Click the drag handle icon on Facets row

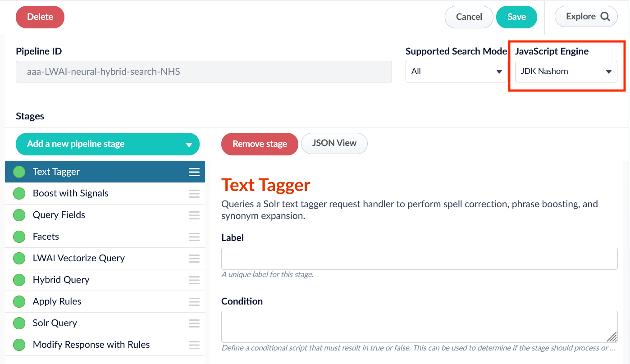click(194, 237)
